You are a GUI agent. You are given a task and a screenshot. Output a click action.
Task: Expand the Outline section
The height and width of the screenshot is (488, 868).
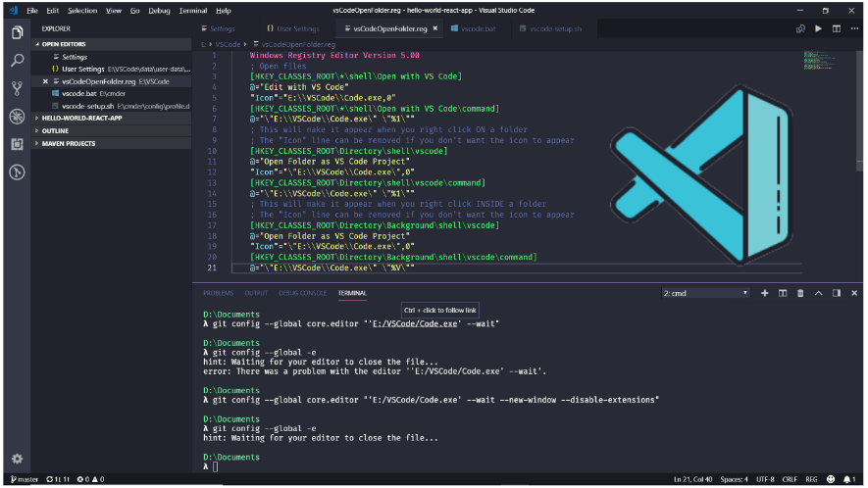point(111,131)
